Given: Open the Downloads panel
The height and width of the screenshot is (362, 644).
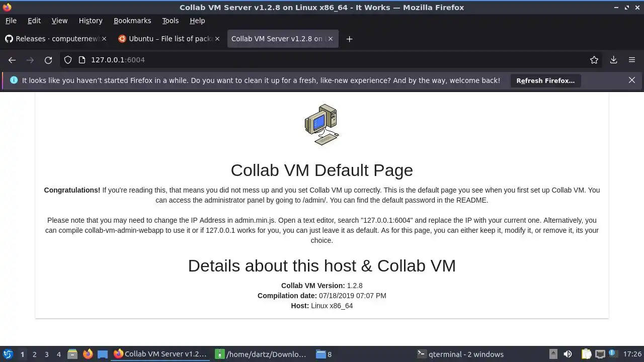Looking at the screenshot, I should 614,60.
